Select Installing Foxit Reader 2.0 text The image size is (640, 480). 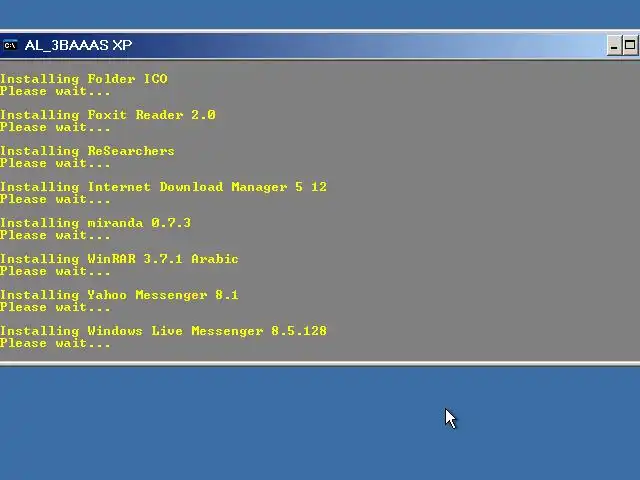108,115
